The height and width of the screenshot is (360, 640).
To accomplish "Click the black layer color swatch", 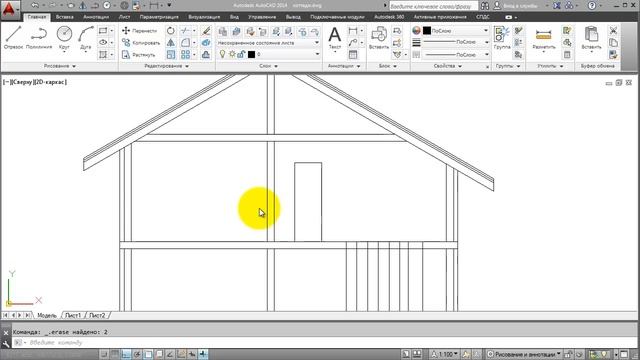I will (251, 54).
